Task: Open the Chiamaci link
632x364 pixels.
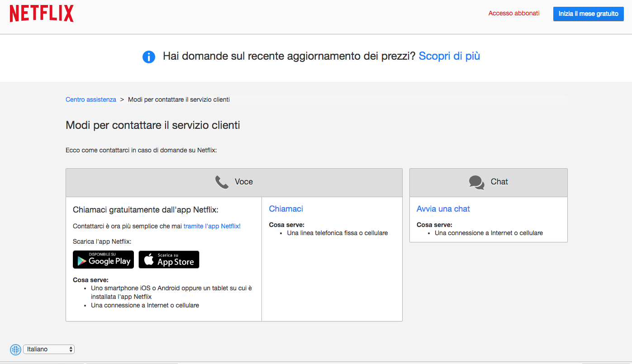Action: pos(286,209)
